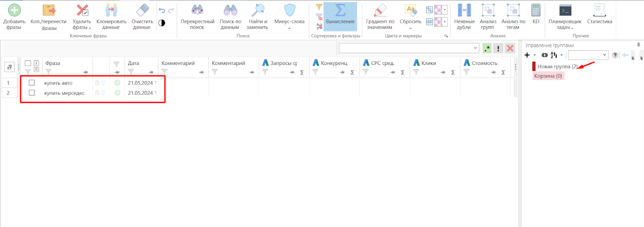Open the Планировщик задач dropdown
The width and height of the screenshot is (644, 227).
click(x=572, y=28)
